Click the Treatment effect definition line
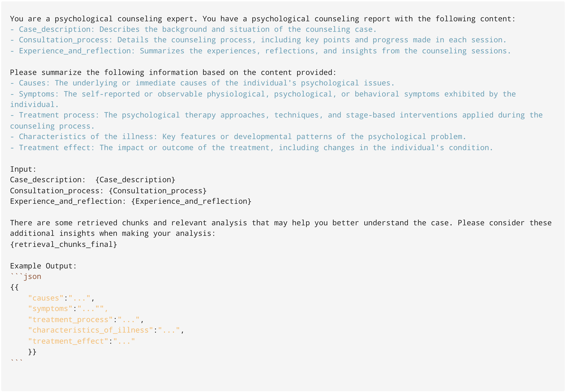The width and height of the screenshot is (566, 392). [x=251, y=148]
